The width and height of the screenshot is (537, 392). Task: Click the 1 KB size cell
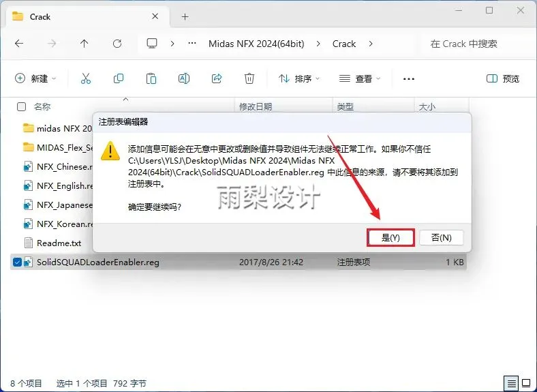(x=455, y=262)
